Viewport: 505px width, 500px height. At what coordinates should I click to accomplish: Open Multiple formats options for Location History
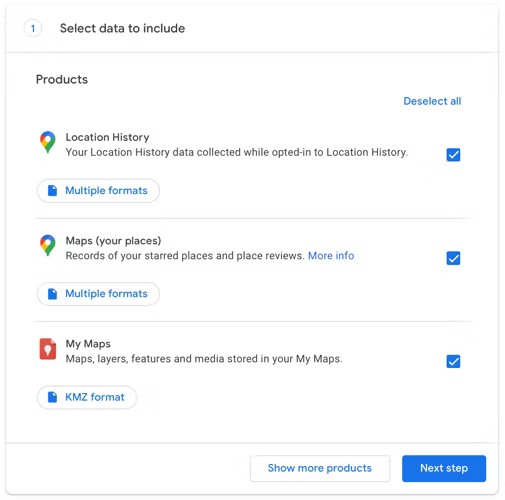coord(98,191)
